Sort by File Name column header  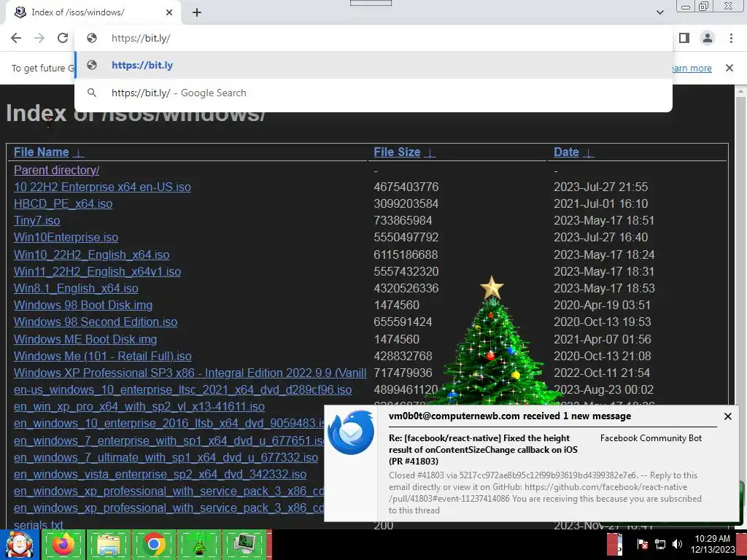pos(42,152)
